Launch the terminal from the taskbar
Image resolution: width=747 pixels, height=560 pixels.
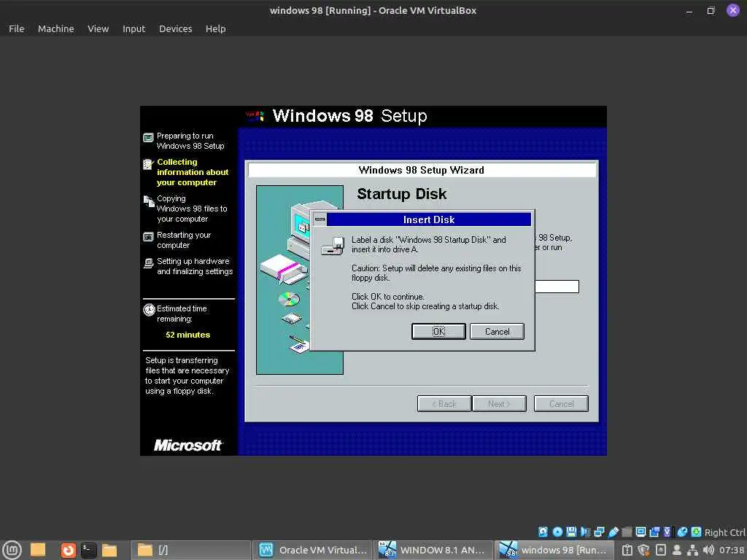coord(88,551)
